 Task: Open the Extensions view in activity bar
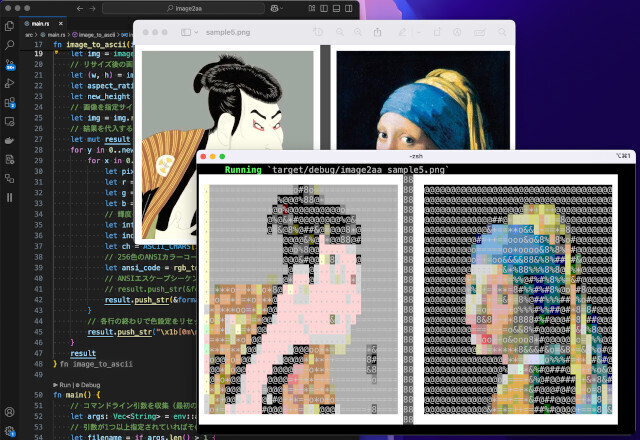[x=10, y=102]
